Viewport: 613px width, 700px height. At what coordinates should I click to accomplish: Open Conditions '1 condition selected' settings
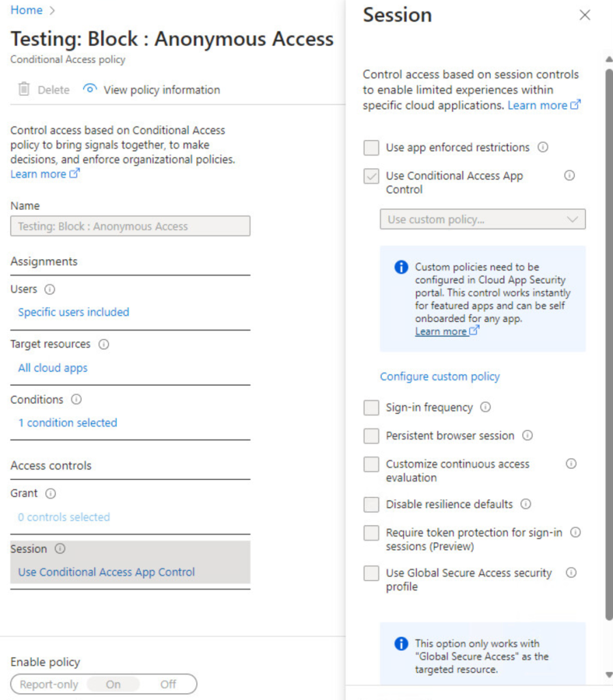point(68,423)
